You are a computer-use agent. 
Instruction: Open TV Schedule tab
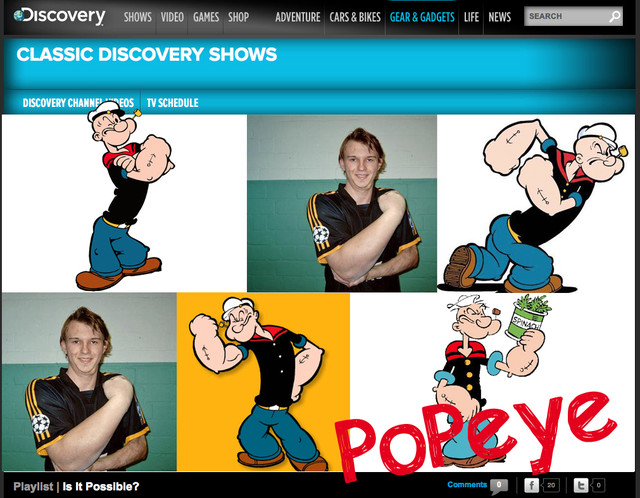pyautogui.click(x=172, y=102)
